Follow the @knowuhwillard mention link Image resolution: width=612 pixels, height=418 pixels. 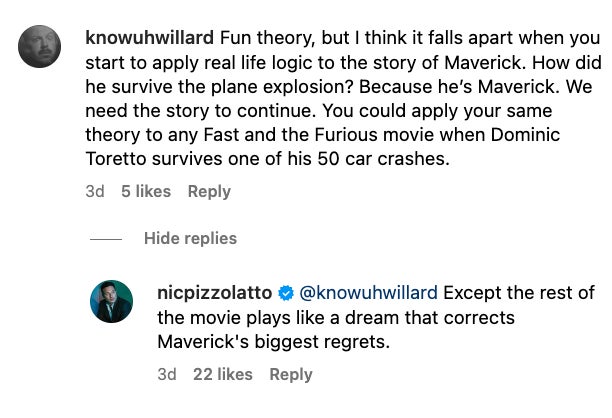click(368, 293)
